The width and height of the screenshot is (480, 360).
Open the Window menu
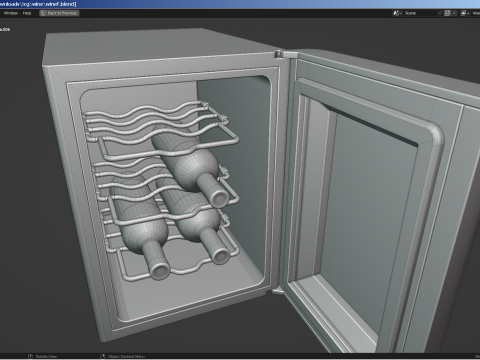tap(11, 13)
